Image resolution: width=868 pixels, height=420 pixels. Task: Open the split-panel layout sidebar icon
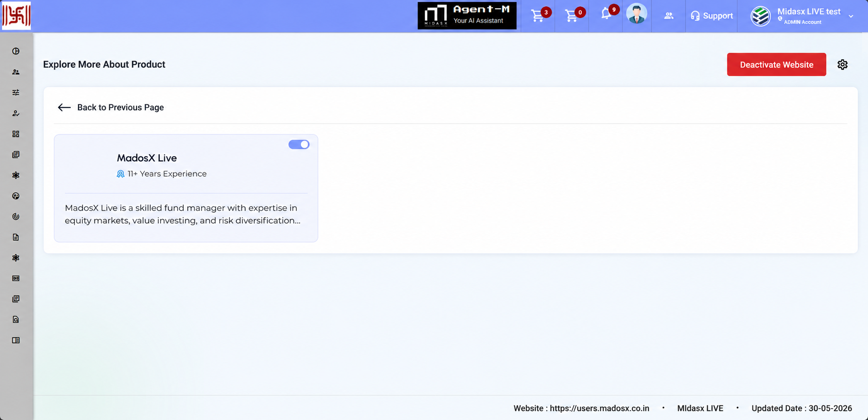tap(16, 340)
